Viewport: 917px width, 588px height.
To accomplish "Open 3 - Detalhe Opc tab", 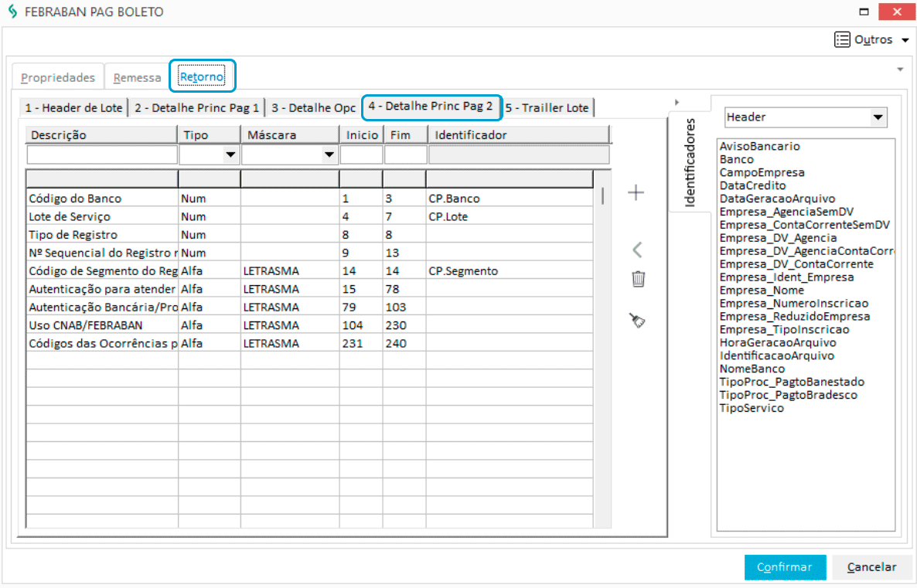I will click(x=313, y=108).
